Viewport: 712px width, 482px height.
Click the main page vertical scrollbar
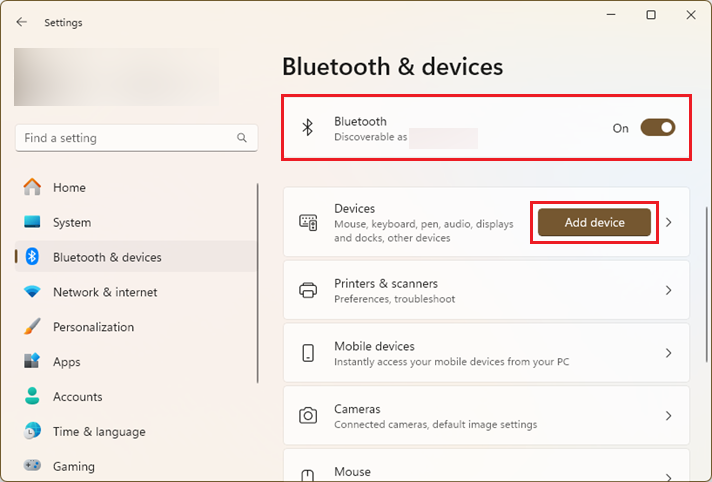tap(707, 284)
